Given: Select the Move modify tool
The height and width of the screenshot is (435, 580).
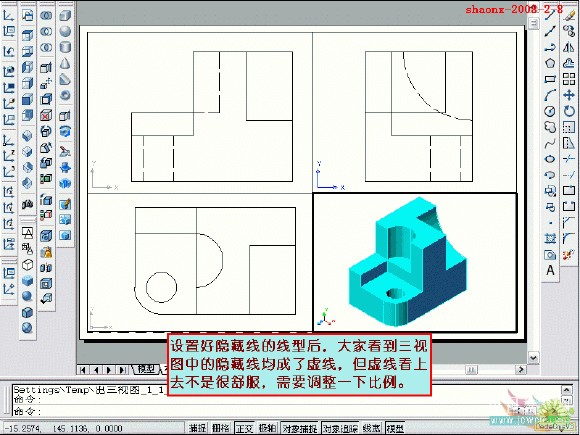Looking at the screenshot, I should click(569, 95).
